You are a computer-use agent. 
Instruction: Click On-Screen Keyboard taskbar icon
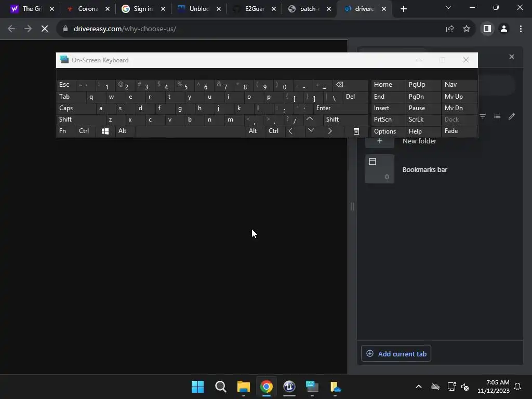click(312, 387)
